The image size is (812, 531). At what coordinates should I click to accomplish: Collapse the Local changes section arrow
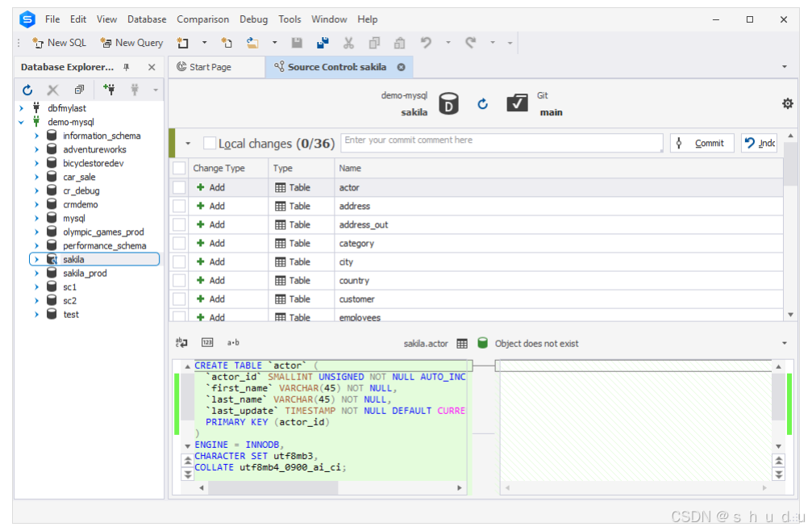click(x=188, y=144)
